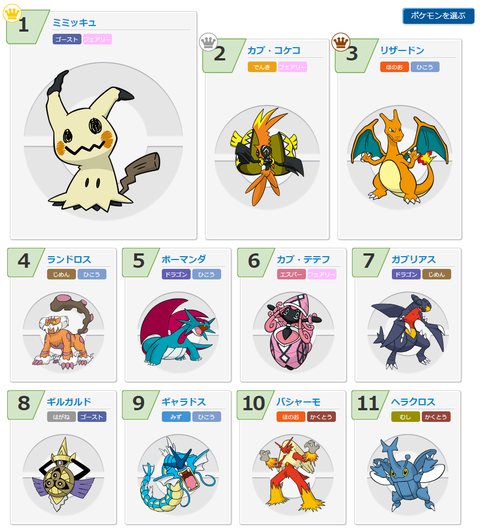The image size is (480, 530).
Task: Select the Mimikyu artwork at rank 1
Action: tap(103, 142)
